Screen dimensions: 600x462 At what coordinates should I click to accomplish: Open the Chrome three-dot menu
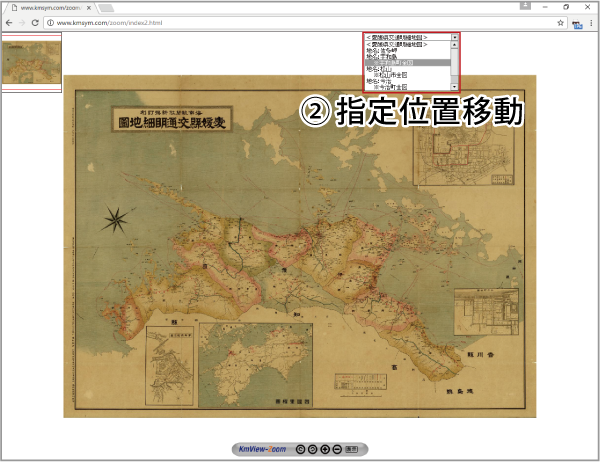590,22
